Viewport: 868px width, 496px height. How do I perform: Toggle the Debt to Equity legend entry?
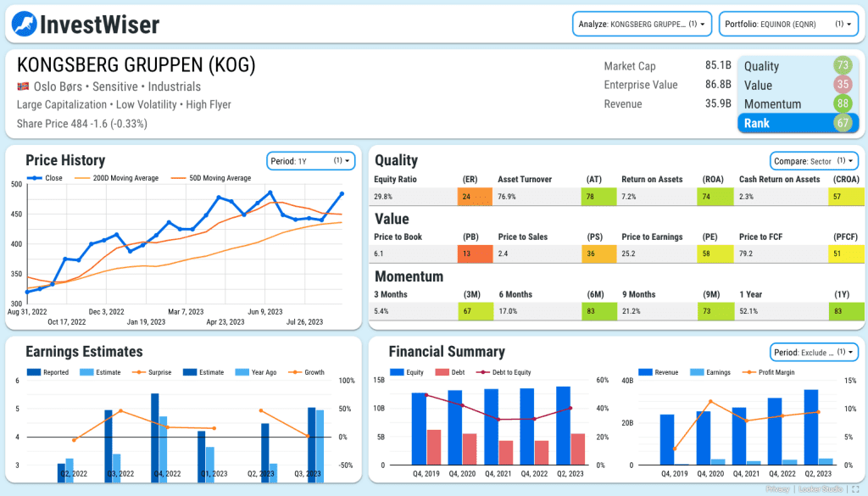[x=504, y=372]
